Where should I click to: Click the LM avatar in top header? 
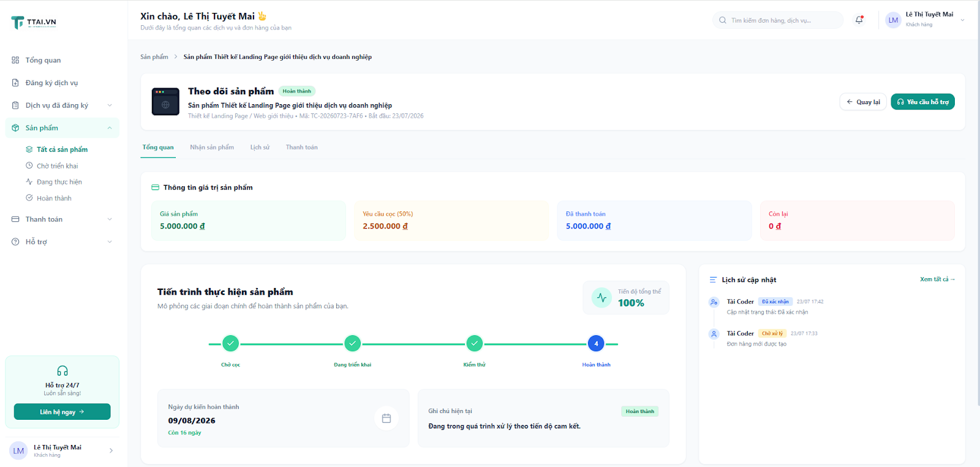[893, 20]
